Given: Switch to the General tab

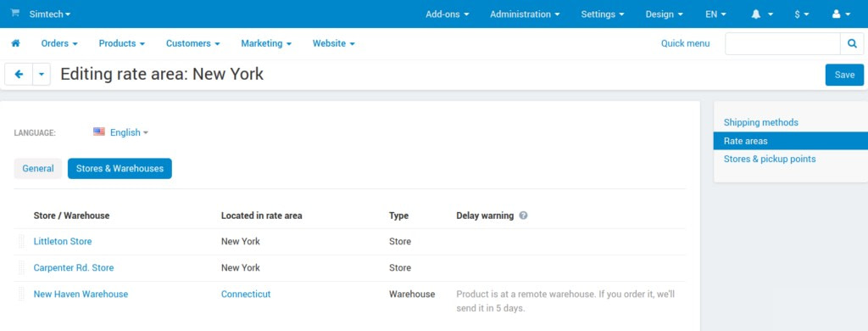Looking at the screenshot, I should pos(38,169).
